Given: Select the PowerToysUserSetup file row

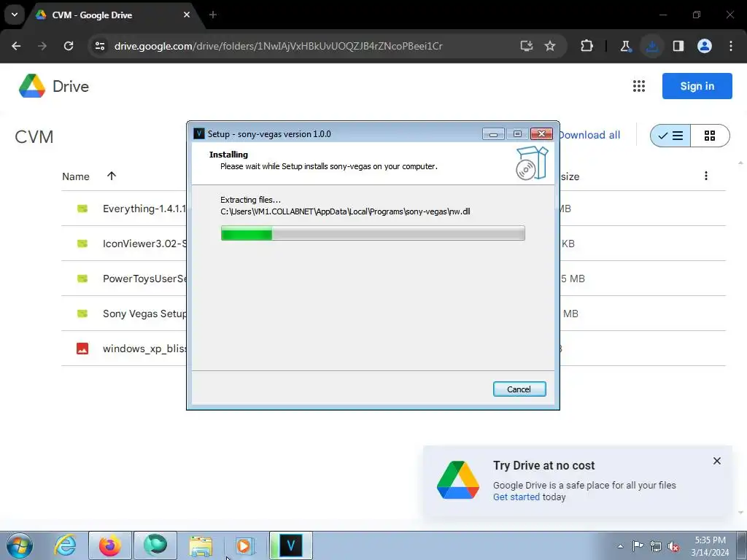Looking at the screenshot, I should pyautogui.click(x=393, y=279).
